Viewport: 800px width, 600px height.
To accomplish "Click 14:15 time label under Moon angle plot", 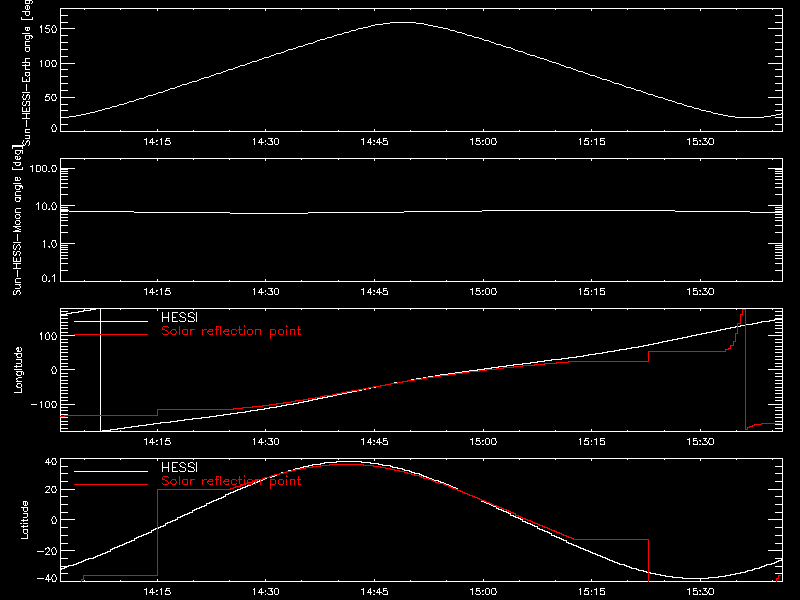I will pos(157,292).
